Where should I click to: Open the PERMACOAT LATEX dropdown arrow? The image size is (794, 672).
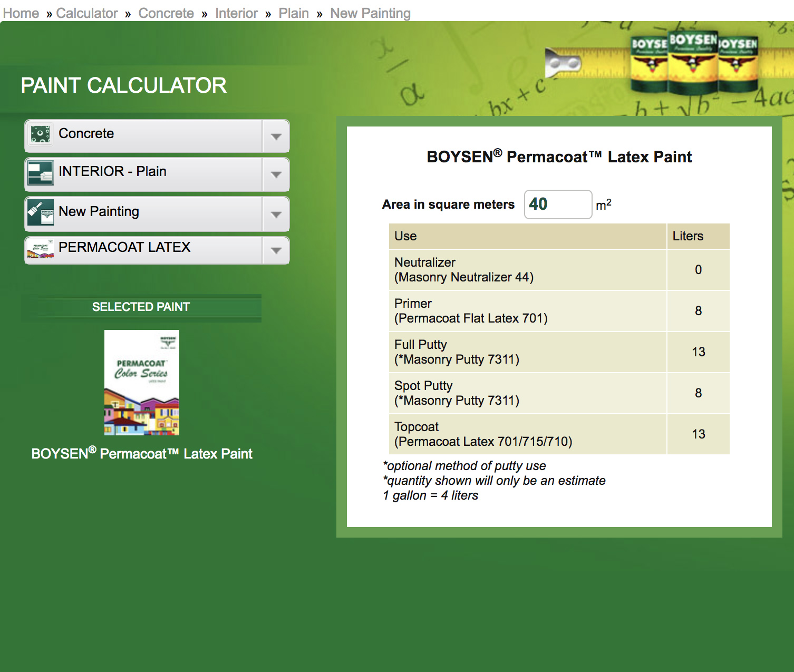pyautogui.click(x=276, y=250)
